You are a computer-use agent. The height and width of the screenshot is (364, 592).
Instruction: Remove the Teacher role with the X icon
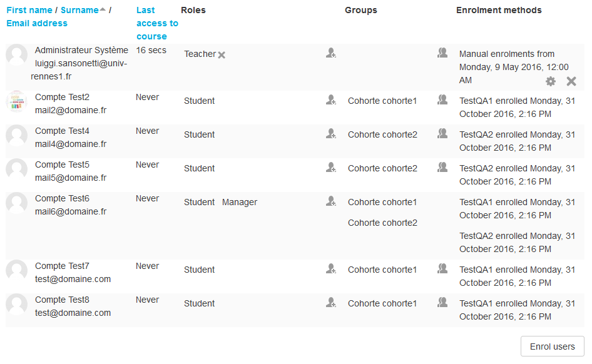click(222, 55)
